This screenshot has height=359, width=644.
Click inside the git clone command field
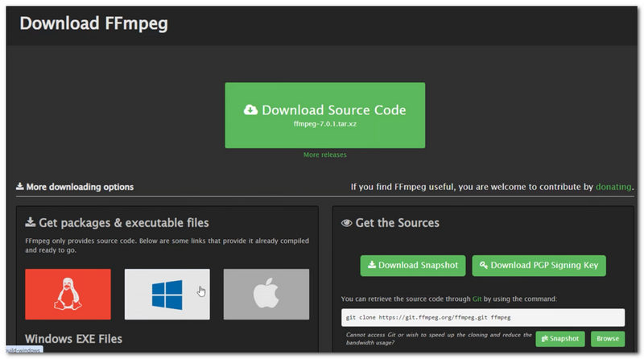tap(482, 317)
